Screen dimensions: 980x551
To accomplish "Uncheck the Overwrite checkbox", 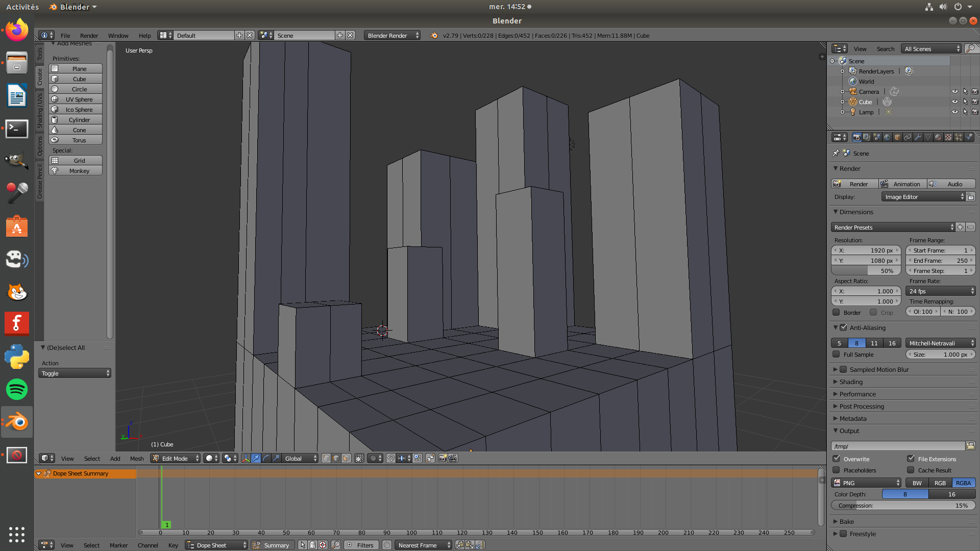I will click(x=836, y=459).
